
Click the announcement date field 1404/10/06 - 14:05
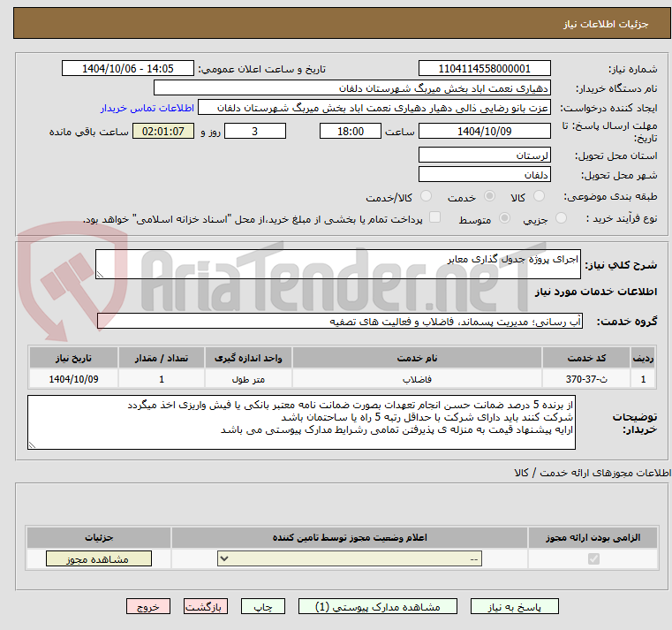pyautogui.click(x=128, y=69)
